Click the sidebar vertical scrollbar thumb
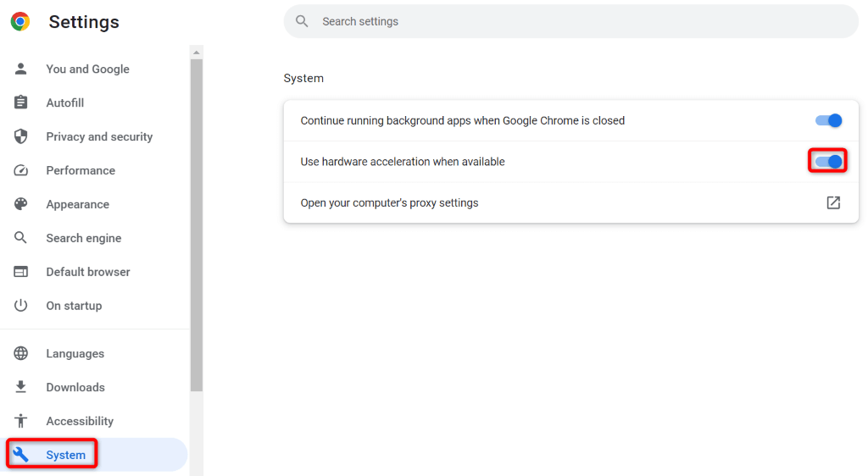The height and width of the screenshot is (476, 868). coord(197,220)
